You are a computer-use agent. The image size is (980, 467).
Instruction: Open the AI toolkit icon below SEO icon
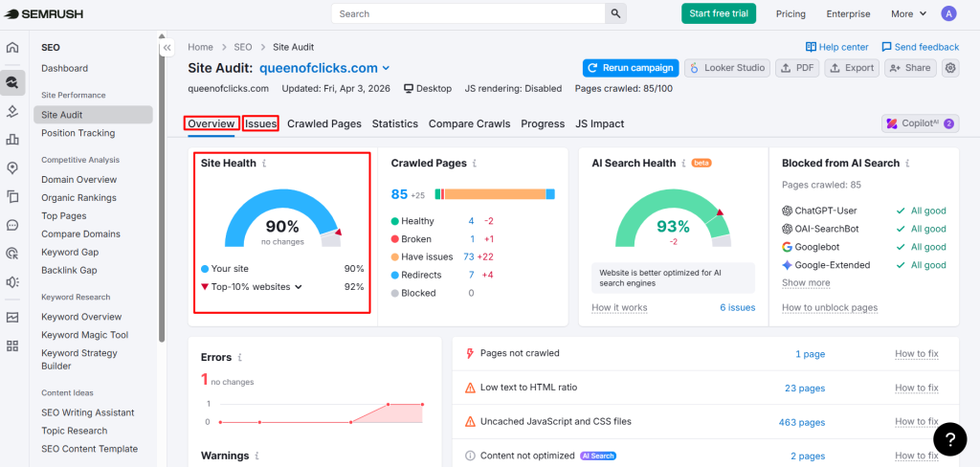coord(12,111)
